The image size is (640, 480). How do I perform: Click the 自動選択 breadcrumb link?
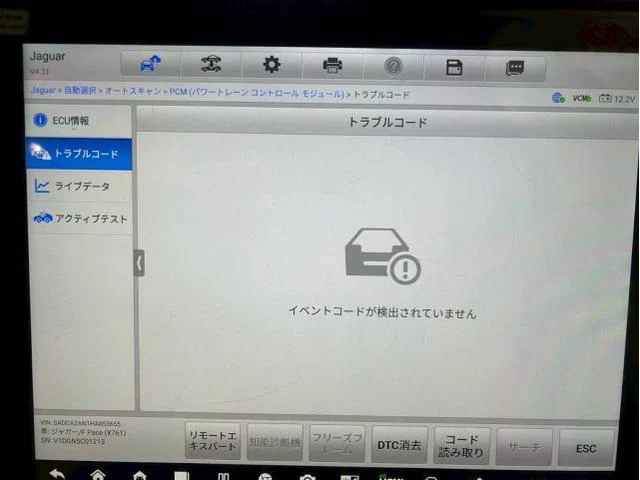pos(81,92)
